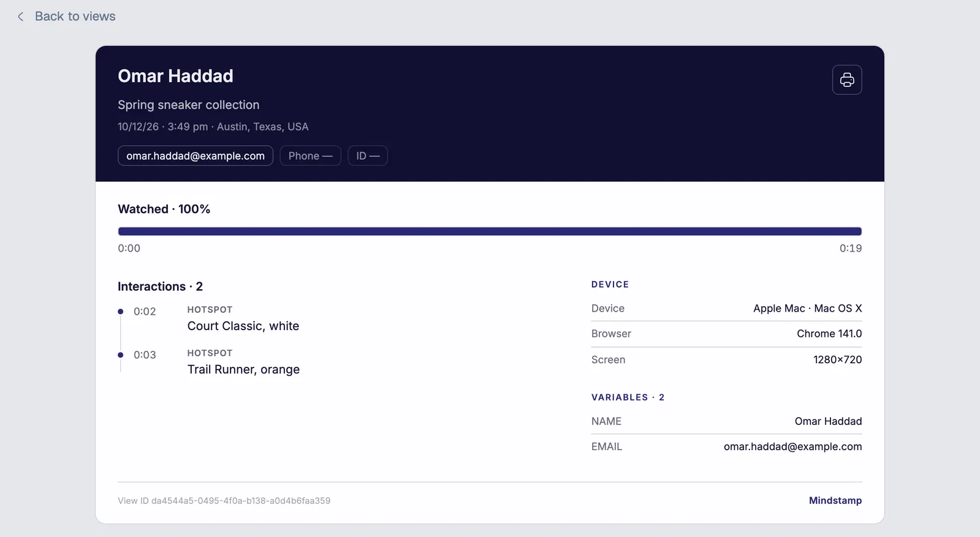Click the 0:02 interaction timestamp
The width and height of the screenshot is (980, 537).
145,311
